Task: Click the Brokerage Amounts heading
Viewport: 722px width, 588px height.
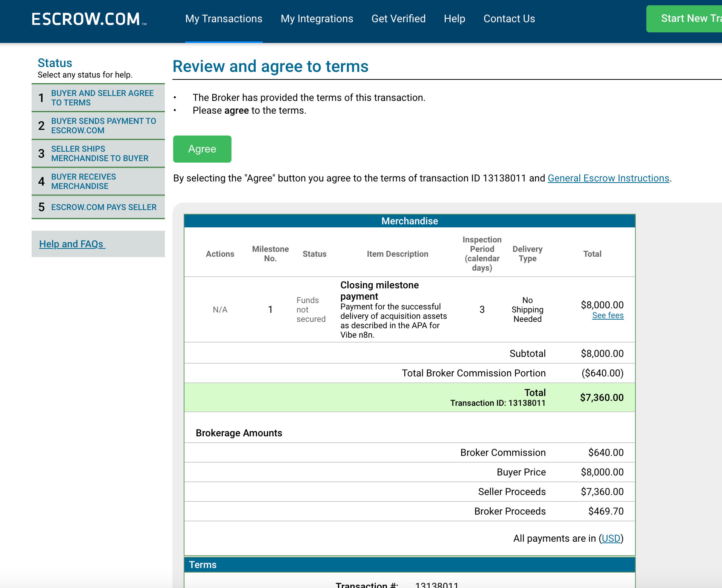Action: 239,433
